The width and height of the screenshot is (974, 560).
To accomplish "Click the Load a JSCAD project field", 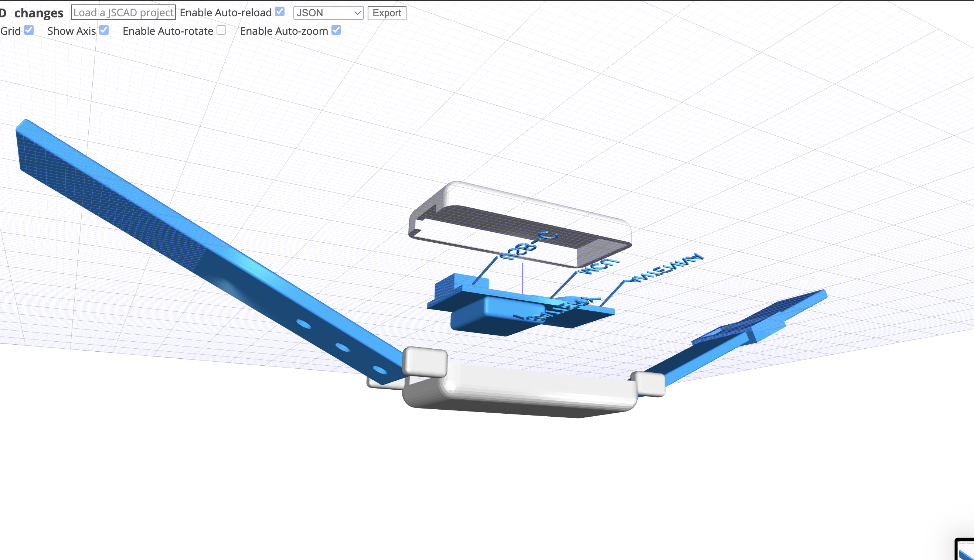I will click(x=123, y=13).
